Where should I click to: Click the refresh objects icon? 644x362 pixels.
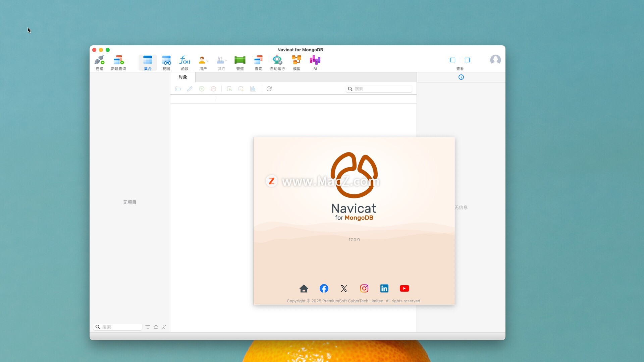pos(269,89)
